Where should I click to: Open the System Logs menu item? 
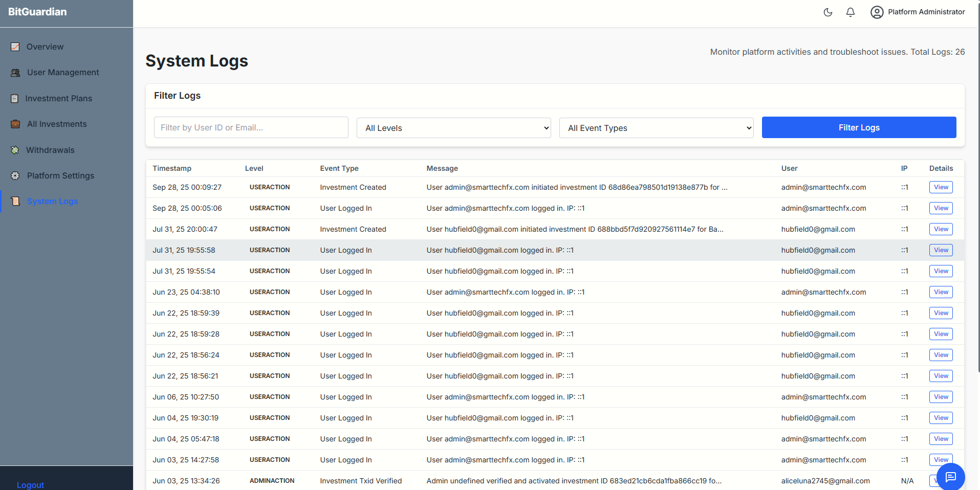52,202
